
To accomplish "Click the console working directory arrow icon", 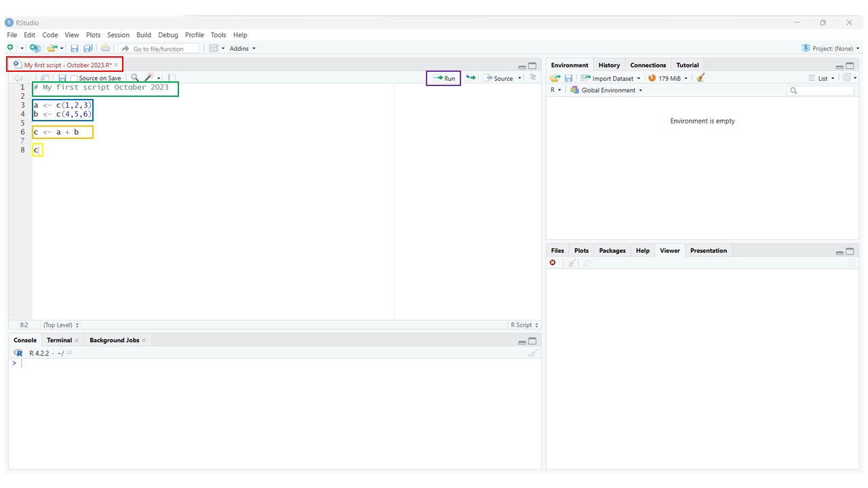I will (69, 353).
